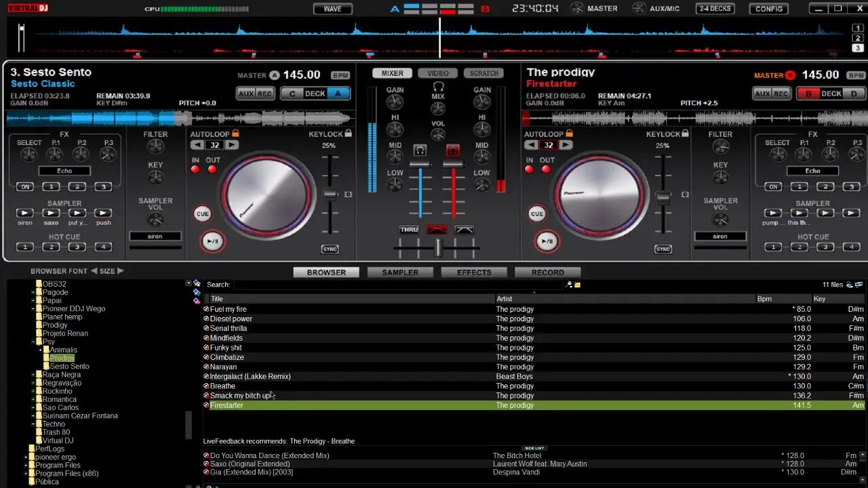
Task: Select the MIXER center panel tab
Action: pyautogui.click(x=392, y=73)
